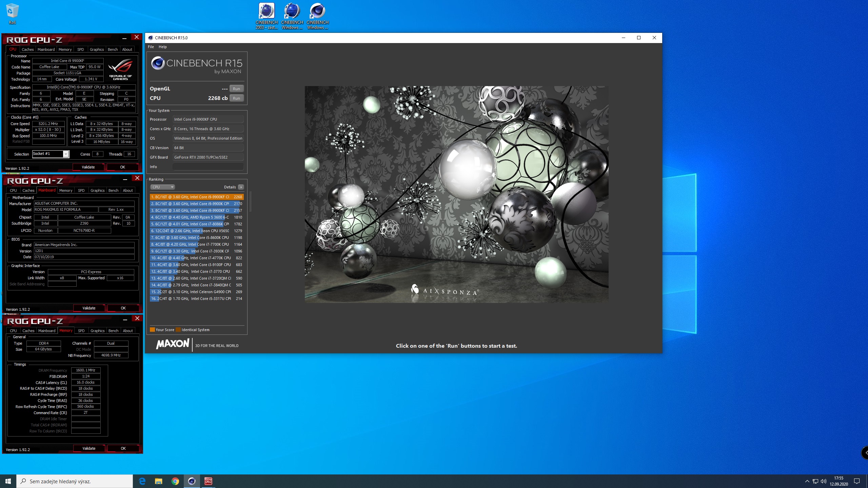The image size is (868, 488).
Task: Launch Google Chrome from the taskbar
Action: [175, 481]
